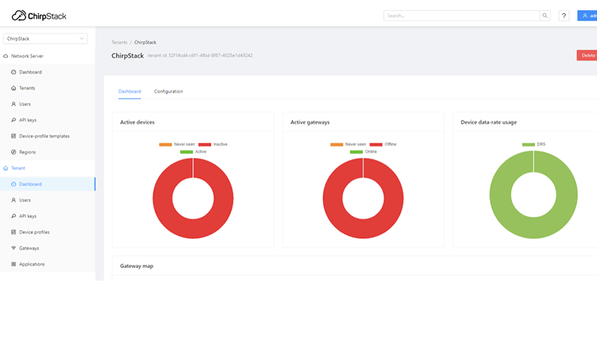Click the search magnifier icon
Screen dimensions: 597x364
545,15
